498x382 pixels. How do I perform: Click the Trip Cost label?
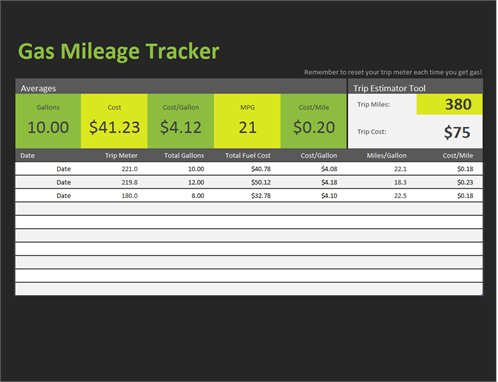tap(372, 132)
